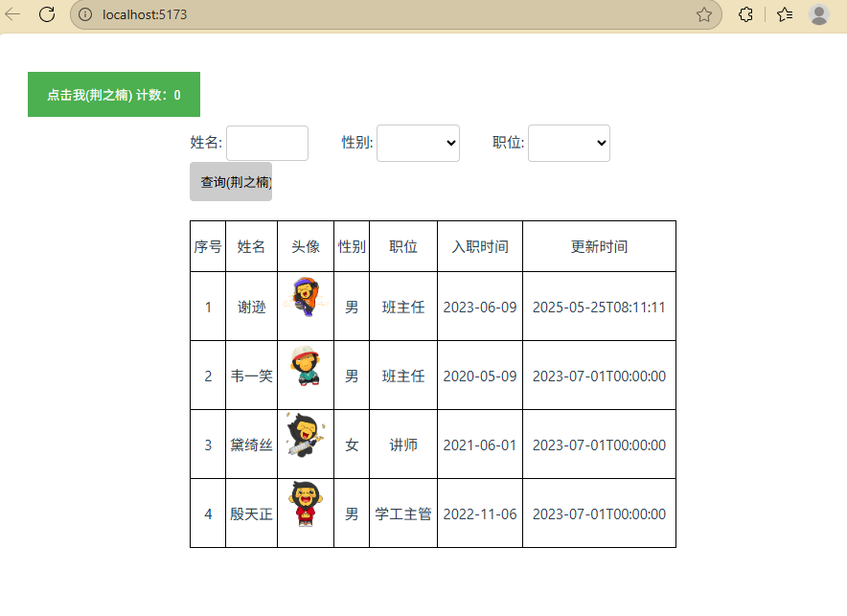Expand the 性别 dropdown
The height and width of the screenshot is (616, 847).
(418, 143)
